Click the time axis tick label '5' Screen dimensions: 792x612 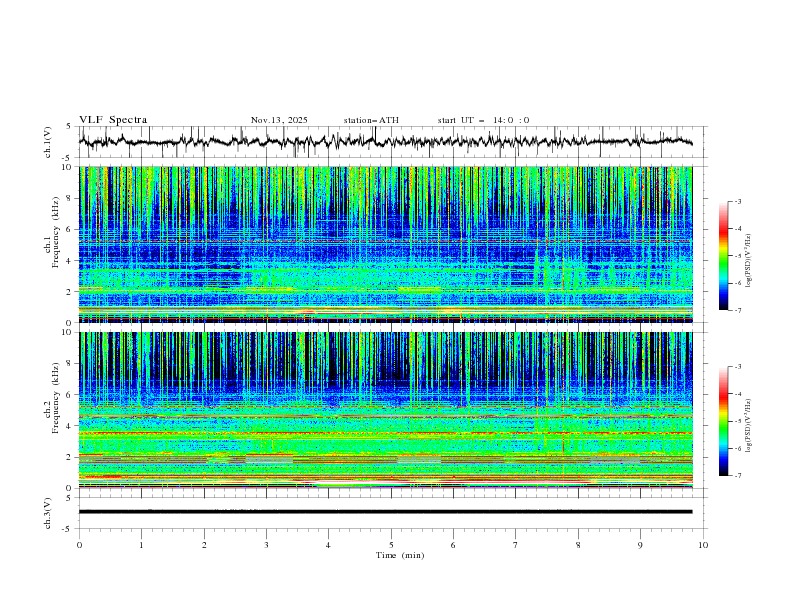(391, 545)
